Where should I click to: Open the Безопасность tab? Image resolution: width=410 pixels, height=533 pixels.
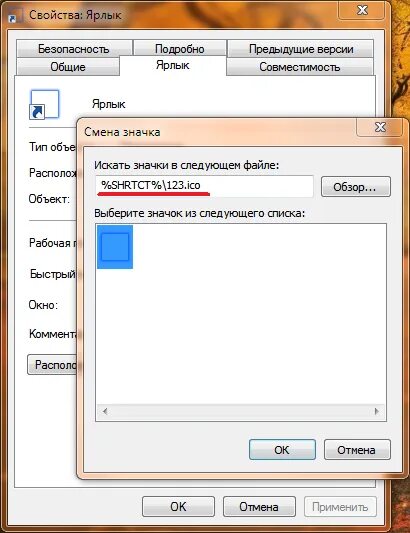[74, 49]
